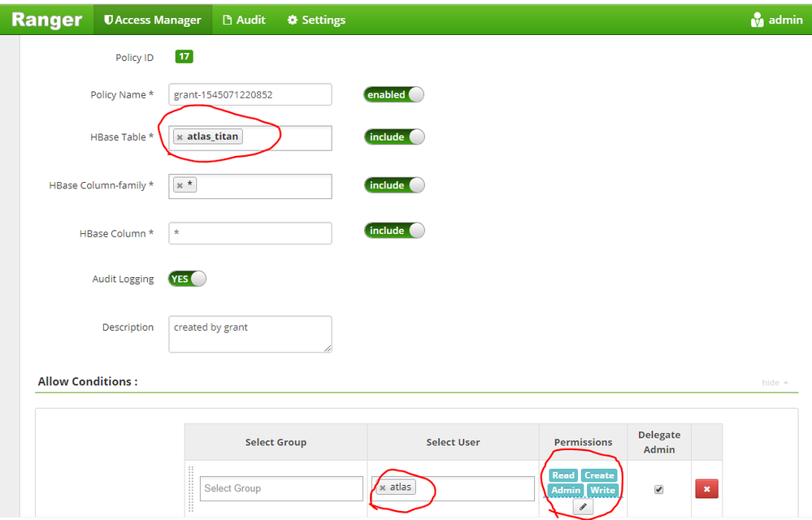Click the Allow Conditions heading

tap(88, 381)
